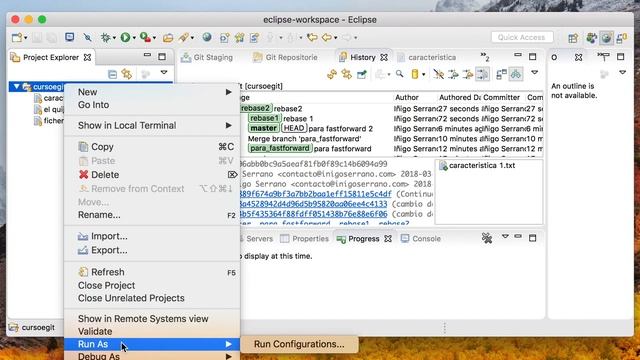Open commit link ending a06ee4c4133
The height and width of the screenshot is (360, 640).
coord(314,204)
